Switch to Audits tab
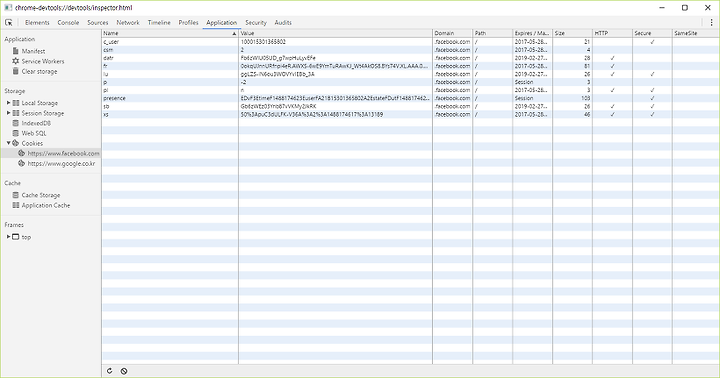720x378 pixels. 283,23
